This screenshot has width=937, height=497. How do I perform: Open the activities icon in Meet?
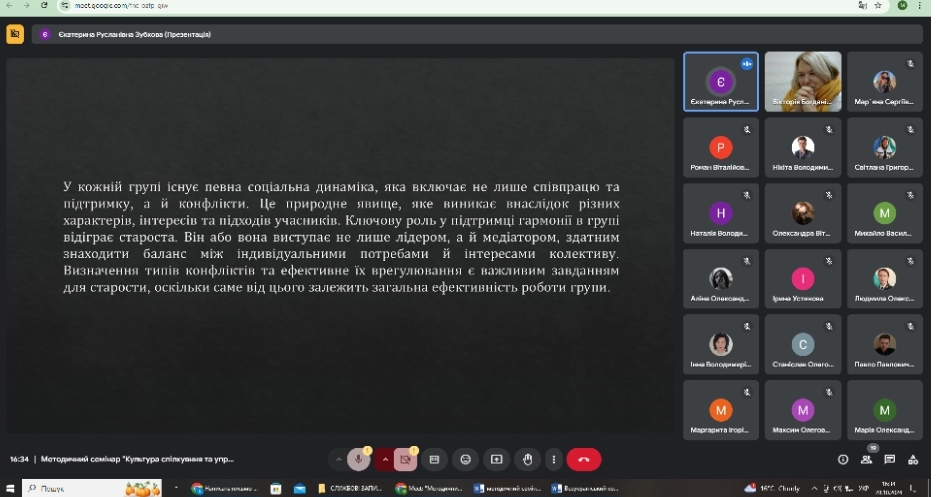coord(912,459)
